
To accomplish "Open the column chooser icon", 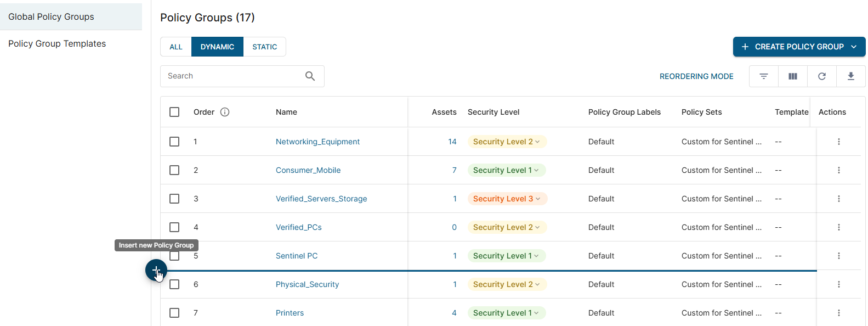I will pyautogui.click(x=792, y=76).
